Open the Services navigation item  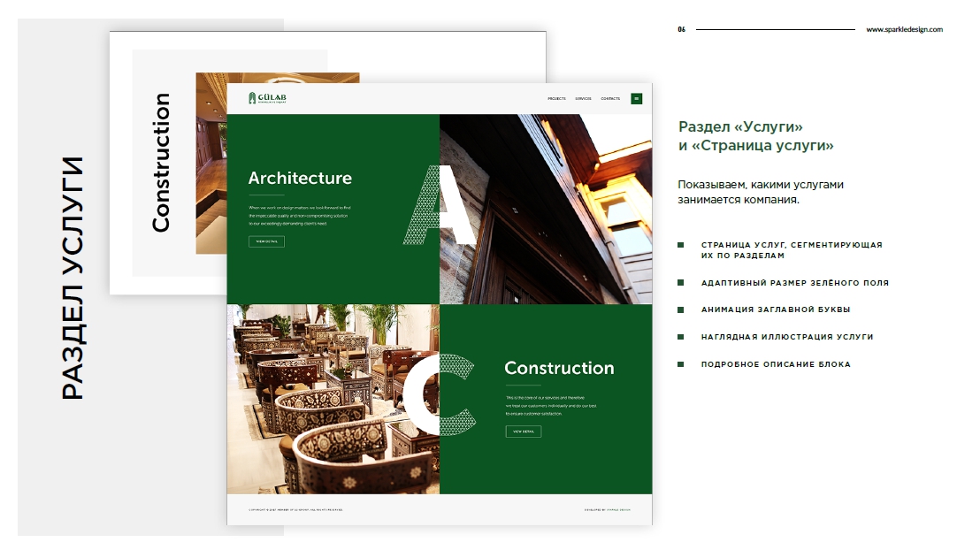click(x=583, y=99)
